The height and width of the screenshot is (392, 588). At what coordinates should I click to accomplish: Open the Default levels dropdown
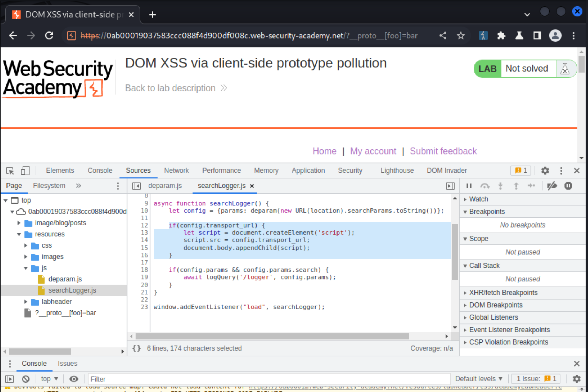coord(479,379)
